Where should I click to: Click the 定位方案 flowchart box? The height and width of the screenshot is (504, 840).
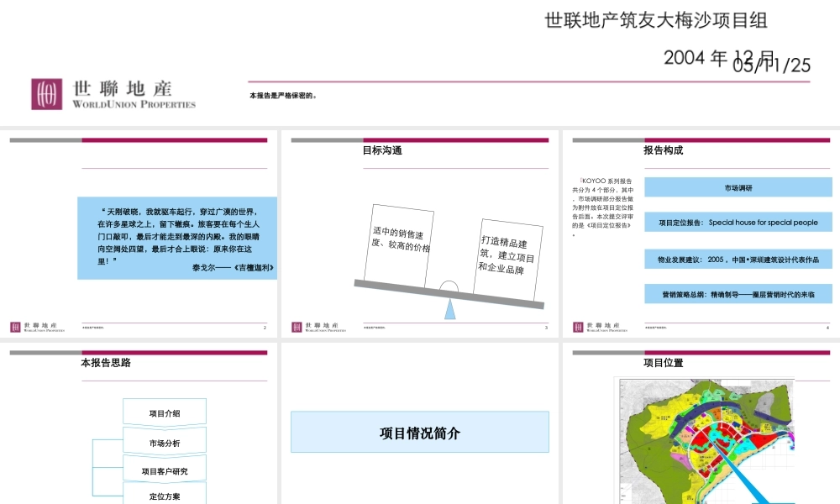click(x=165, y=495)
